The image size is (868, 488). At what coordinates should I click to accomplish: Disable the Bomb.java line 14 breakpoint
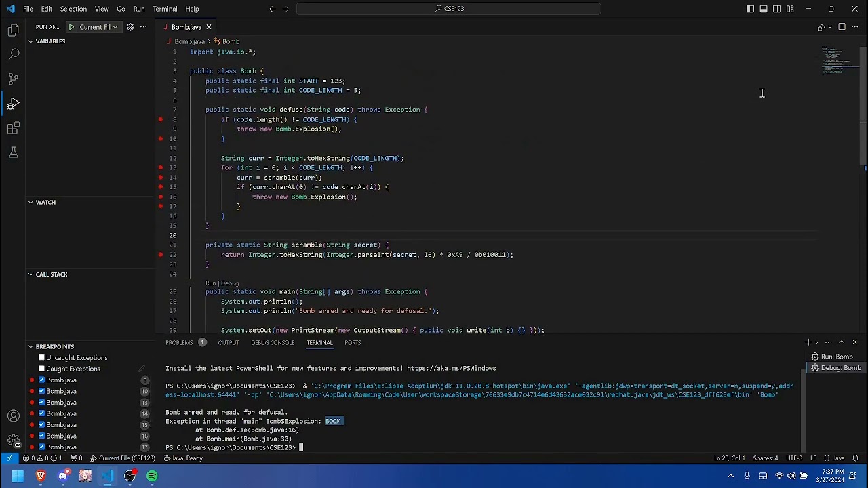pos(41,413)
